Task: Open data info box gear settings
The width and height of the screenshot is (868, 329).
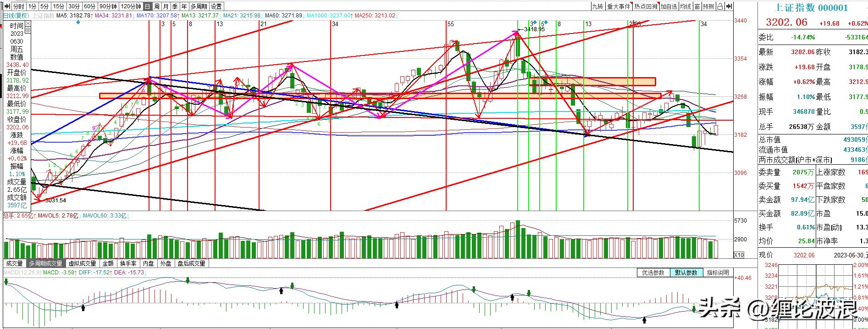Action: (28, 30)
